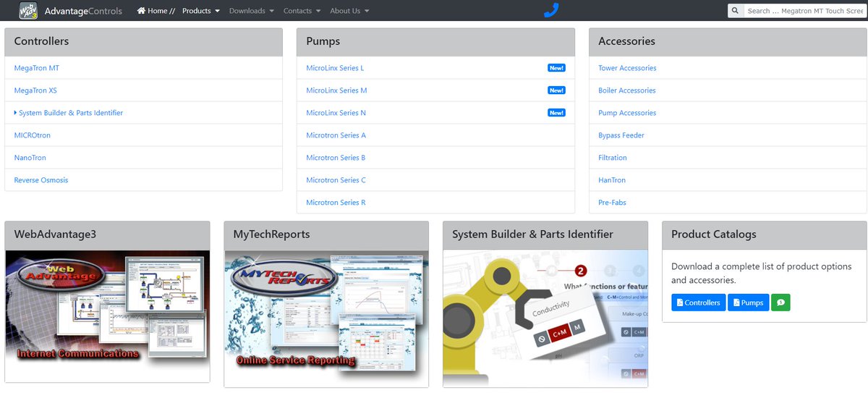
Task: Click the green chat icon button
Action: coord(780,303)
